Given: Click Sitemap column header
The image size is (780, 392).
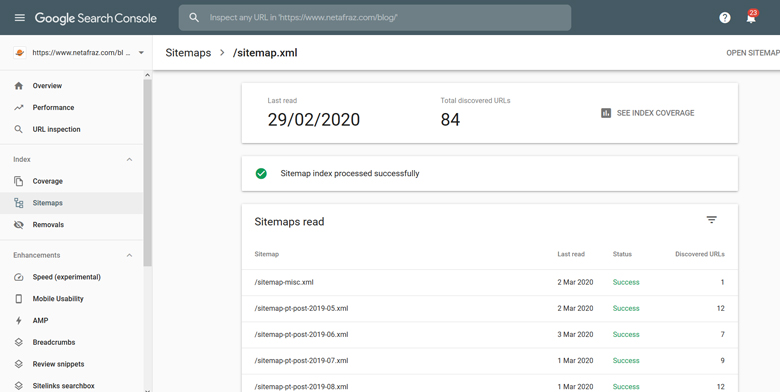Looking at the screenshot, I should click(x=267, y=254).
